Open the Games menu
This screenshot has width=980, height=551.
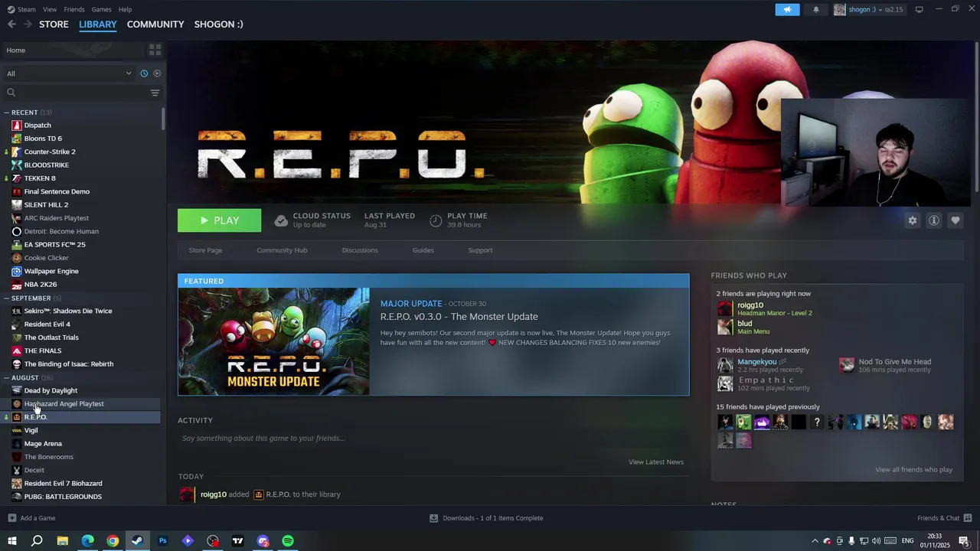pos(101,9)
